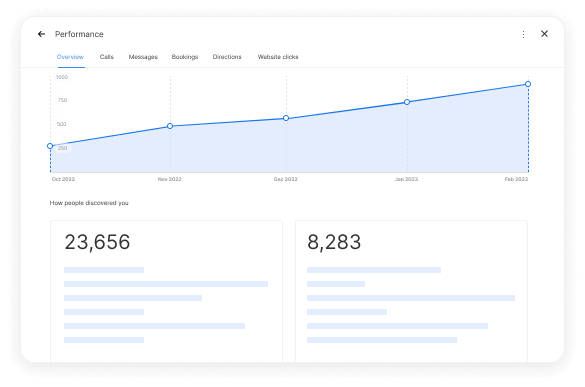Viewport: 585px width, 387px height.
Task: Click the 500 y-axis value
Action: (62, 124)
